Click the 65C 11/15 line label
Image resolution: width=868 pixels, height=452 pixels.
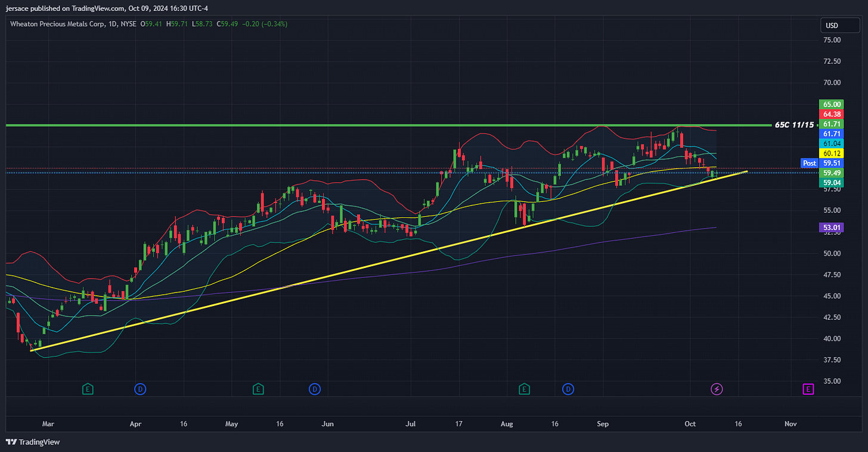point(793,125)
